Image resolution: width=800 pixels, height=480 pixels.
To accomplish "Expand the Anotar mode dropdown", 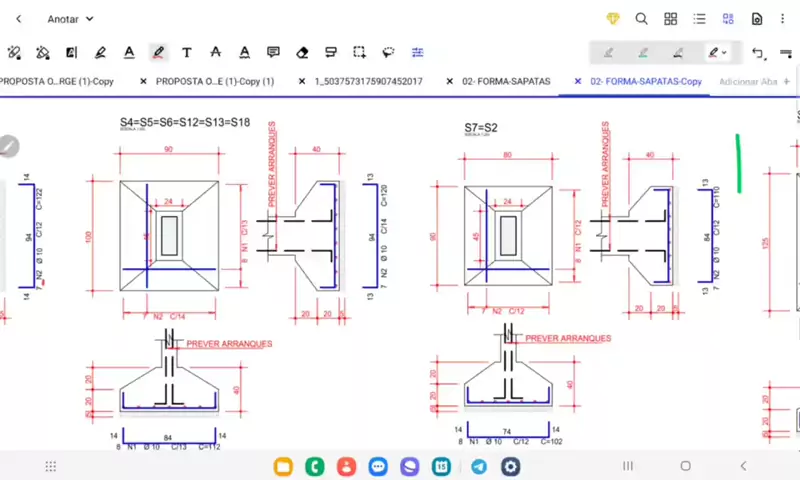I will [x=71, y=19].
